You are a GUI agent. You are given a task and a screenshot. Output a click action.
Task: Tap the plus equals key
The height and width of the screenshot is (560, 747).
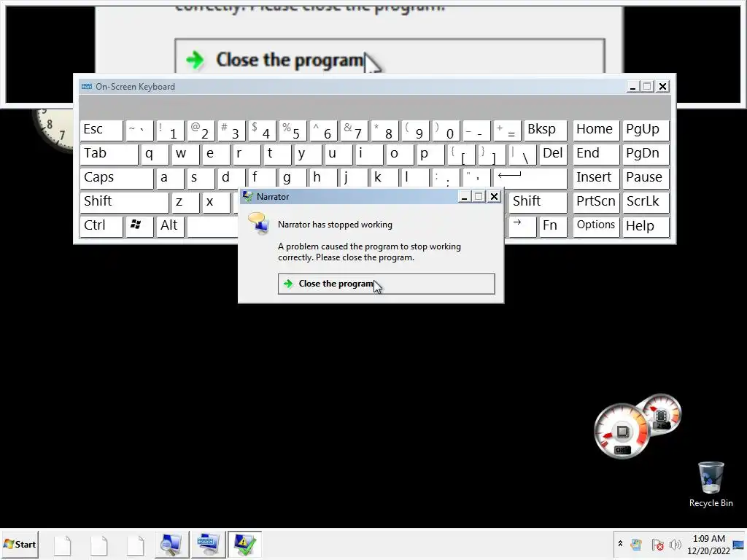point(508,130)
